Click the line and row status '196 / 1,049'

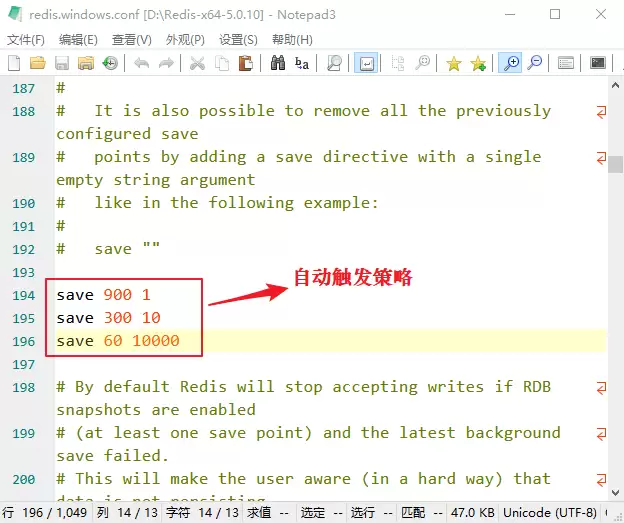coord(47,513)
